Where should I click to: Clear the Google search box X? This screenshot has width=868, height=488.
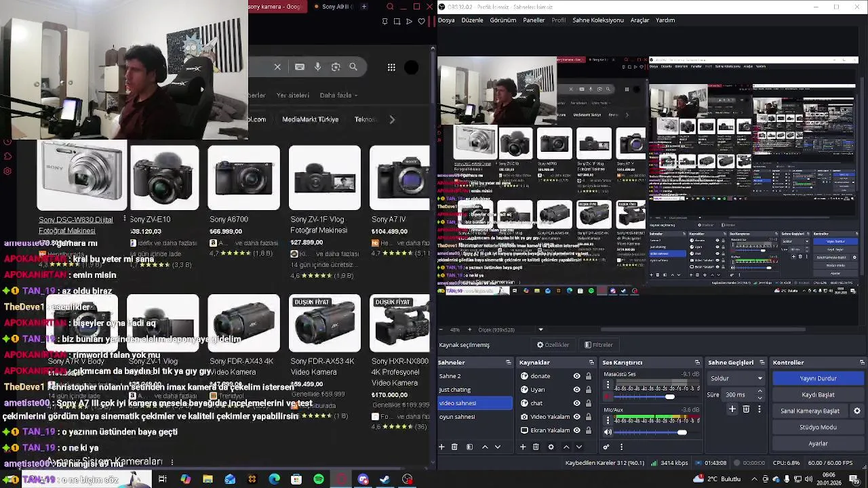click(x=277, y=67)
